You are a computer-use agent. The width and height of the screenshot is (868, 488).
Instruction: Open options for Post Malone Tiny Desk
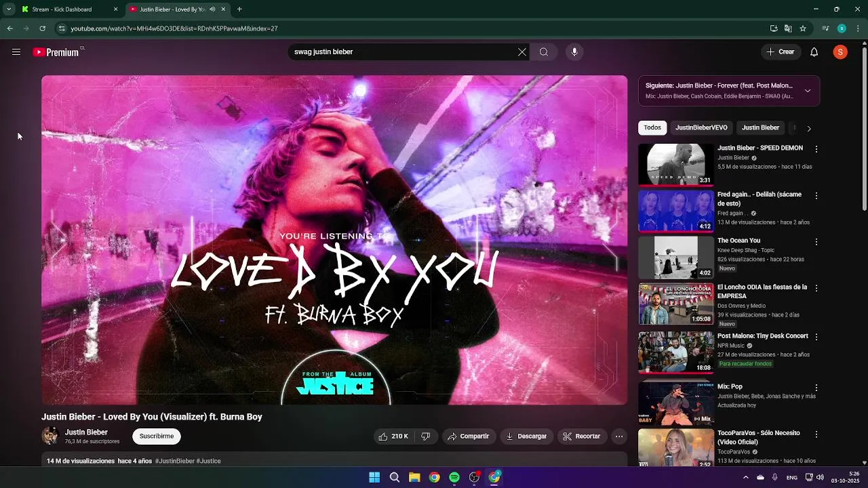coord(816,337)
